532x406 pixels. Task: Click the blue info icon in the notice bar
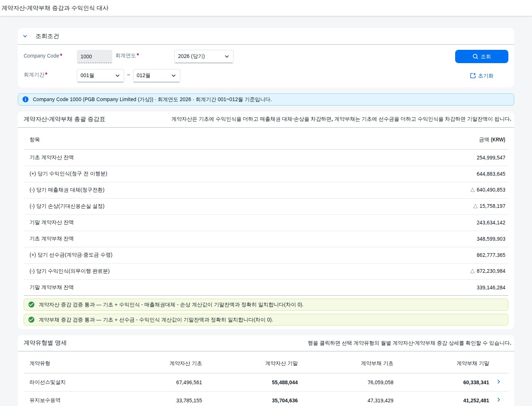25,99
